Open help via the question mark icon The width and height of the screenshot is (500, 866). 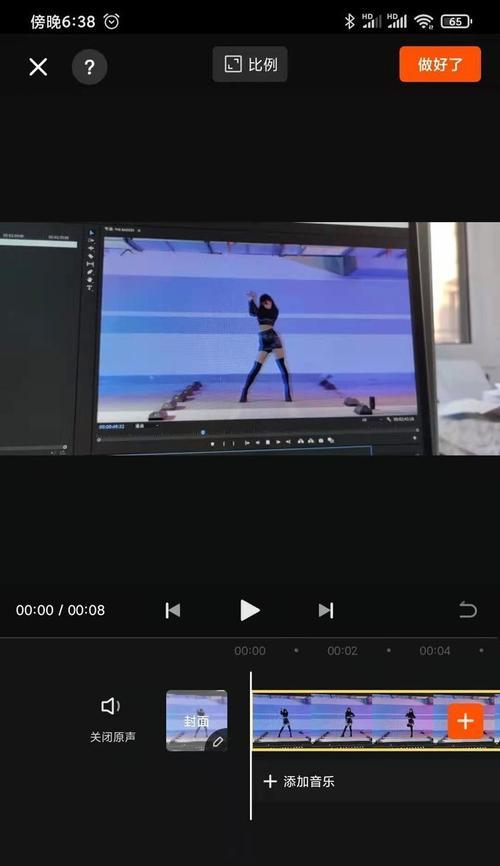click(x=90, y=67)
